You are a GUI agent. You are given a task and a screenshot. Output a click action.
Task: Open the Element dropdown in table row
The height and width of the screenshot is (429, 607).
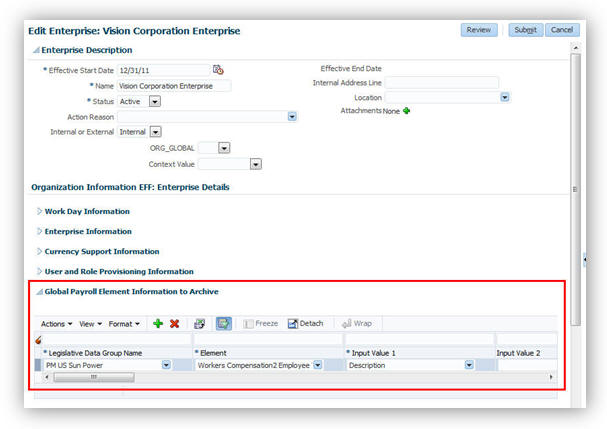coord(317,365)
